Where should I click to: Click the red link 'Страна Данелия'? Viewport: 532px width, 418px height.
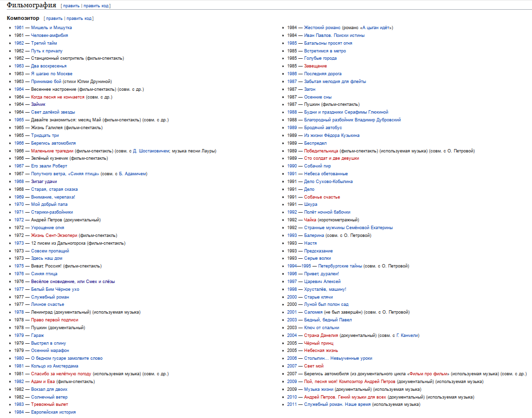pyautogui.click(x=321, y=335)
